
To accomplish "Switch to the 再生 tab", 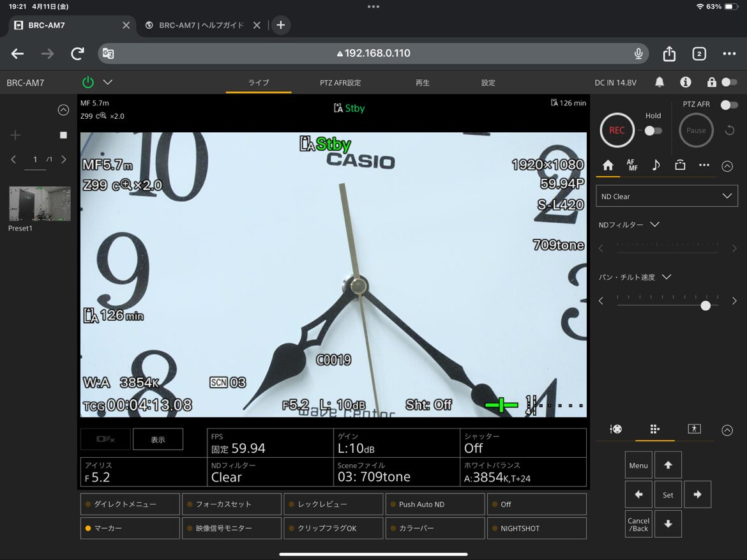I will (x=422, y=82).
